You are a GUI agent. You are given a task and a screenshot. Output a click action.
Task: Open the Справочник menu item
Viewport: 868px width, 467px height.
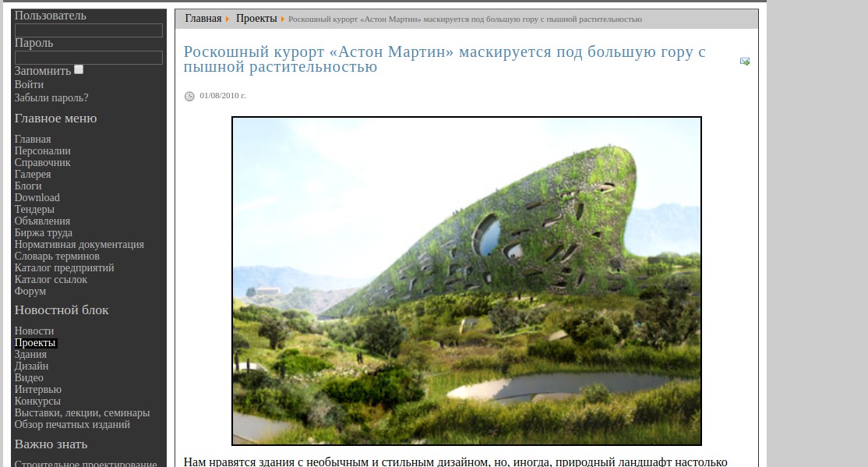[43, 162]
